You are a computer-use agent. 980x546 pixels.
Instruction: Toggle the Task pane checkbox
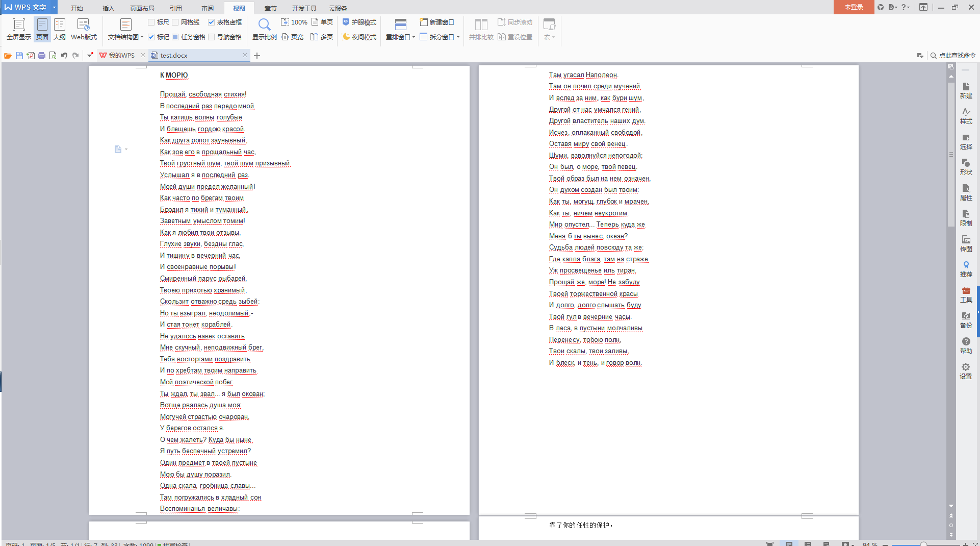175,37
